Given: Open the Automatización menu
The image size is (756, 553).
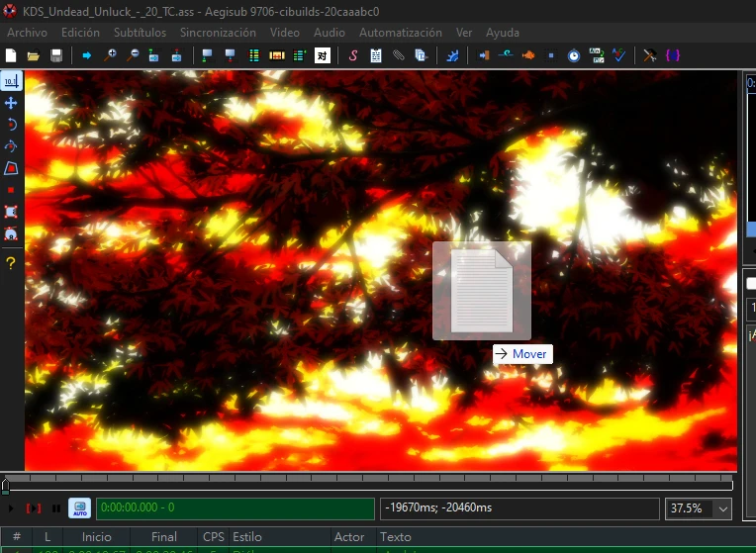Looking at the screenshot, I should pos(400,33).
